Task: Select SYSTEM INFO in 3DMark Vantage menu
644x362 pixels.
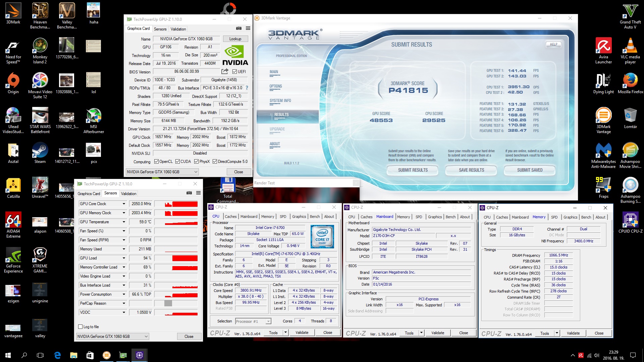Action: click(280, 101)
